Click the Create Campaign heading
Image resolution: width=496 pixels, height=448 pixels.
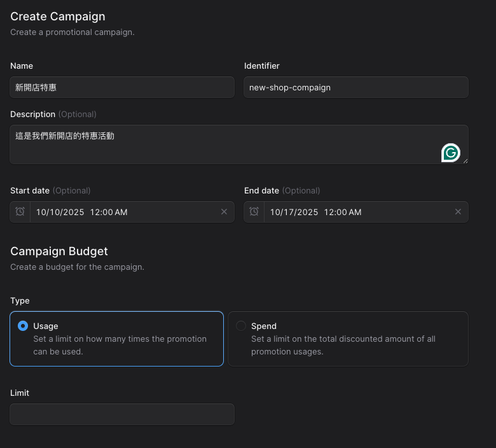58,17
